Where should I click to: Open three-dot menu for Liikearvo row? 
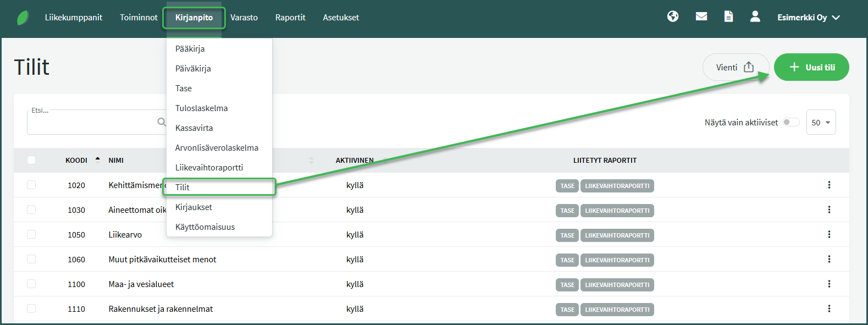coord(829,235)
